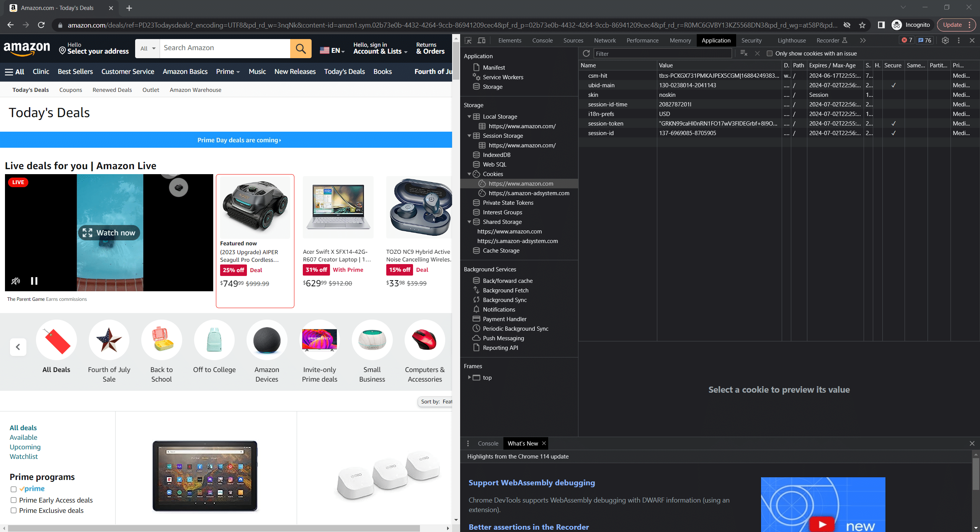Open DevTools settings gear
980x532 pixels.
tap(945, 40)
